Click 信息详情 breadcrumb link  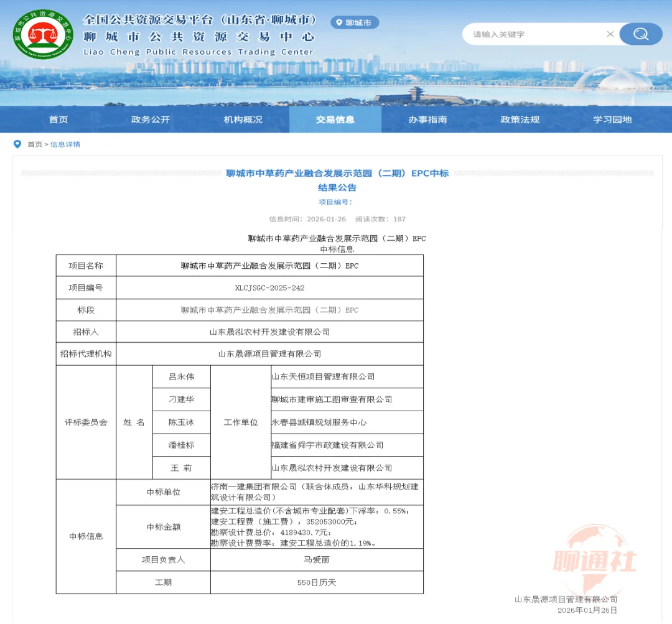tap(65, 144)
